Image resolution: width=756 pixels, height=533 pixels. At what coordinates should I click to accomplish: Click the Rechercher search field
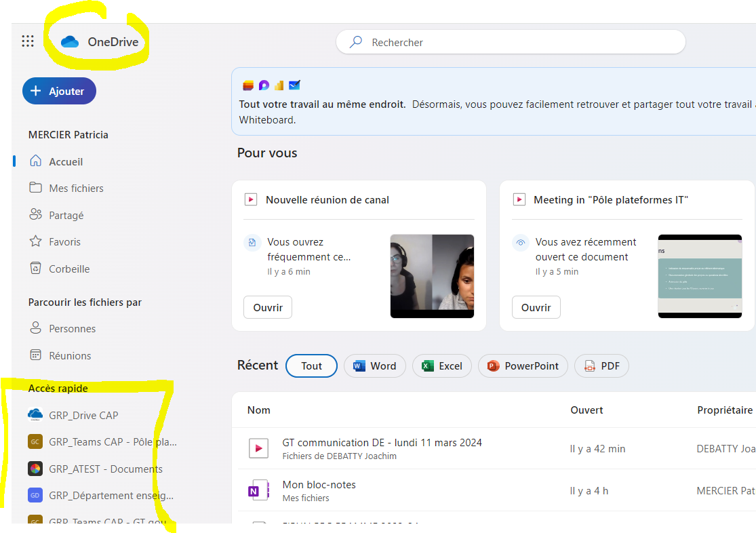(x=511, y=43)
